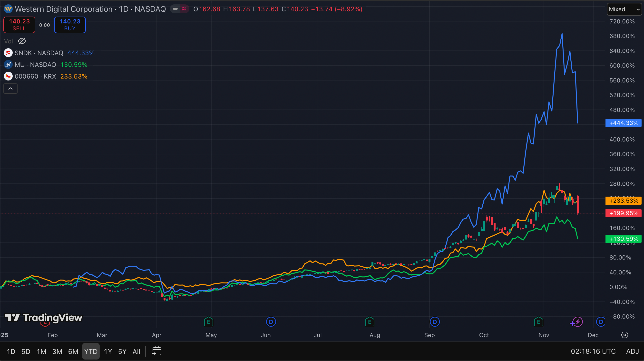The height and width of the screenshot is (361, 644).
Task: Click the SK Hynix 000660 logo icon
Action: 8,76
